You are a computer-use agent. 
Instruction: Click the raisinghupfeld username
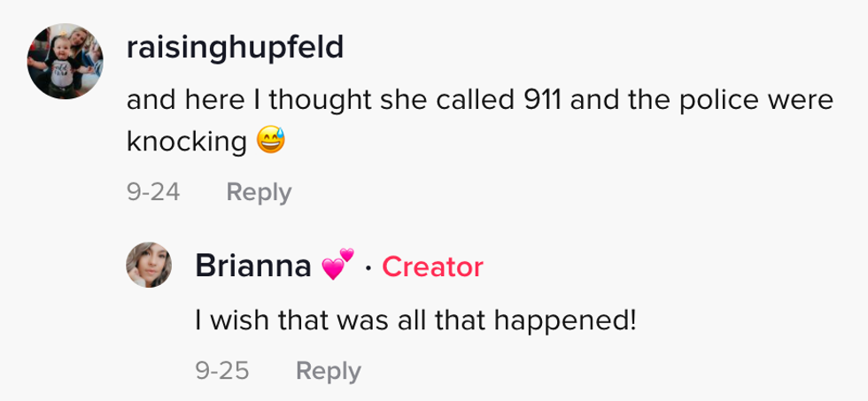coord(235,48)
